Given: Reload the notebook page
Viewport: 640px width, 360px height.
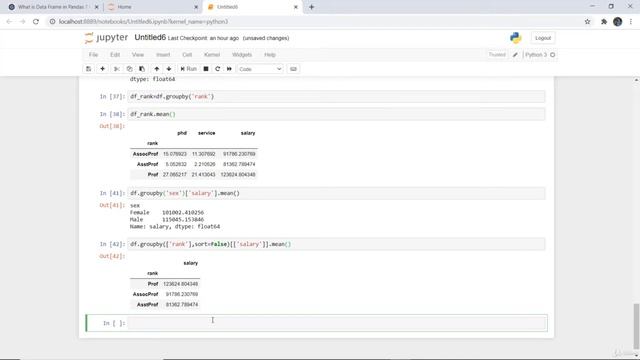Looking at the screenshot, I should tap(36, 22).
